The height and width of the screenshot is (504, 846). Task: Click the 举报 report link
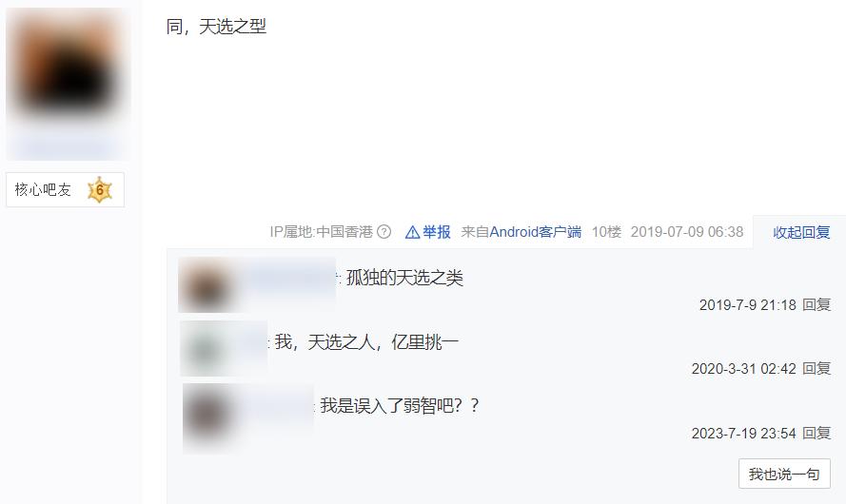click(x=436, y=232)
